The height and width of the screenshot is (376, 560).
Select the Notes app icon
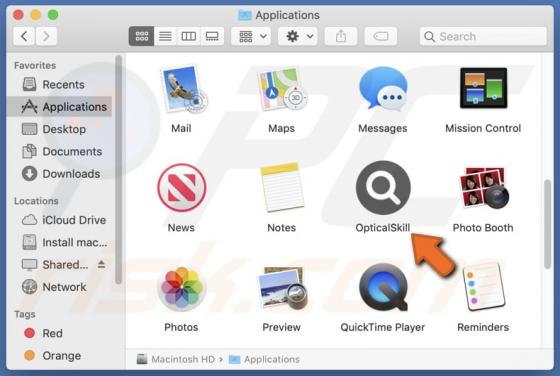pos(282,187)
